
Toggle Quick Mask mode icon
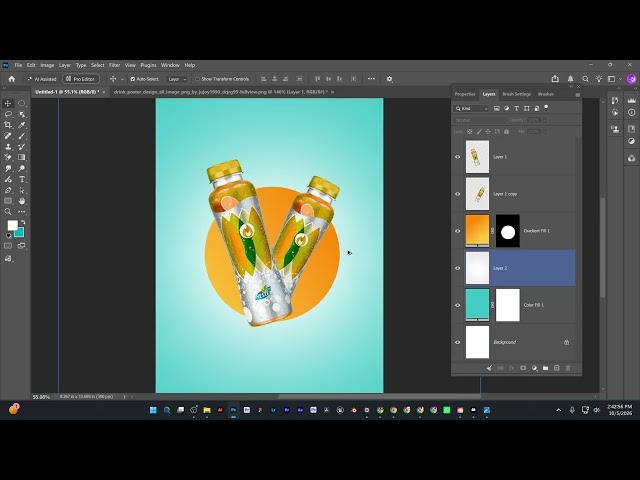8,246
